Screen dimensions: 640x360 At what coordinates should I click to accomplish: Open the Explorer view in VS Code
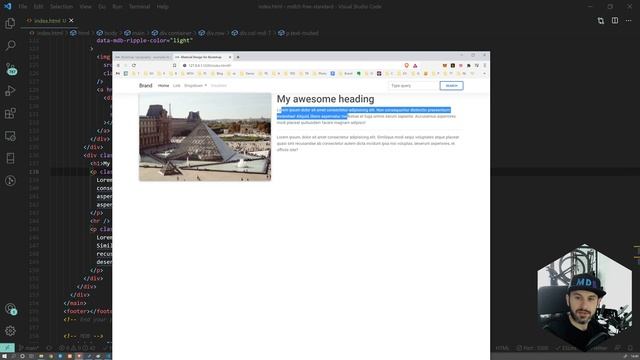10,23
